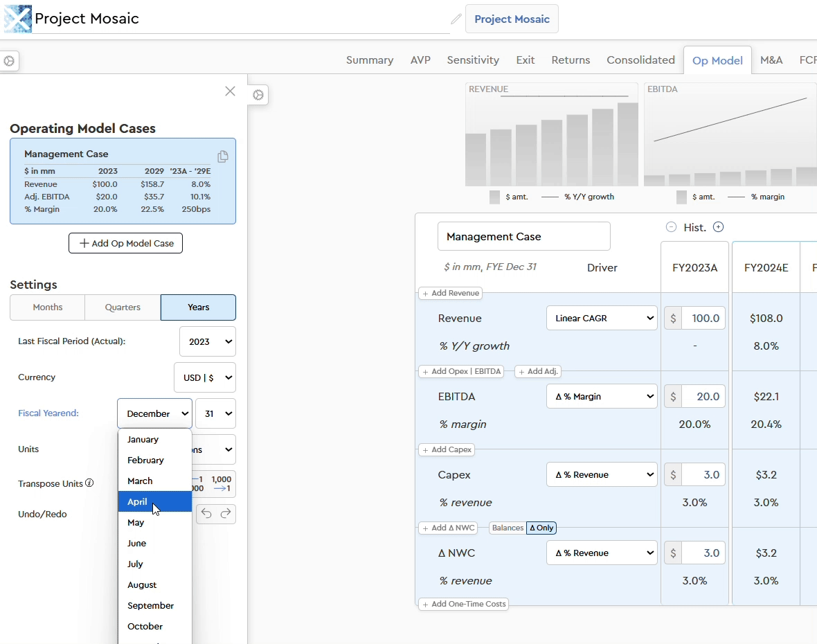Click the Transpose Units info icon
This screenshot has width=817, height=644.
(x=89, y=483)
